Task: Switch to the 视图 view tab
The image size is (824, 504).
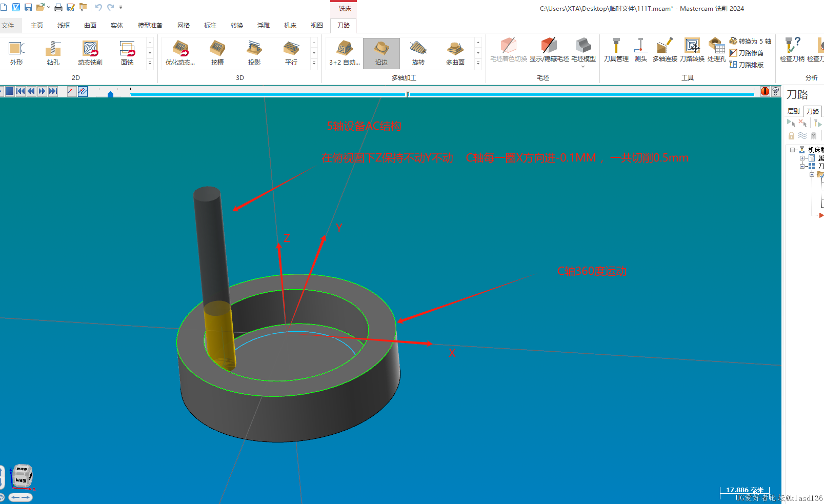Action: [317, 25]
